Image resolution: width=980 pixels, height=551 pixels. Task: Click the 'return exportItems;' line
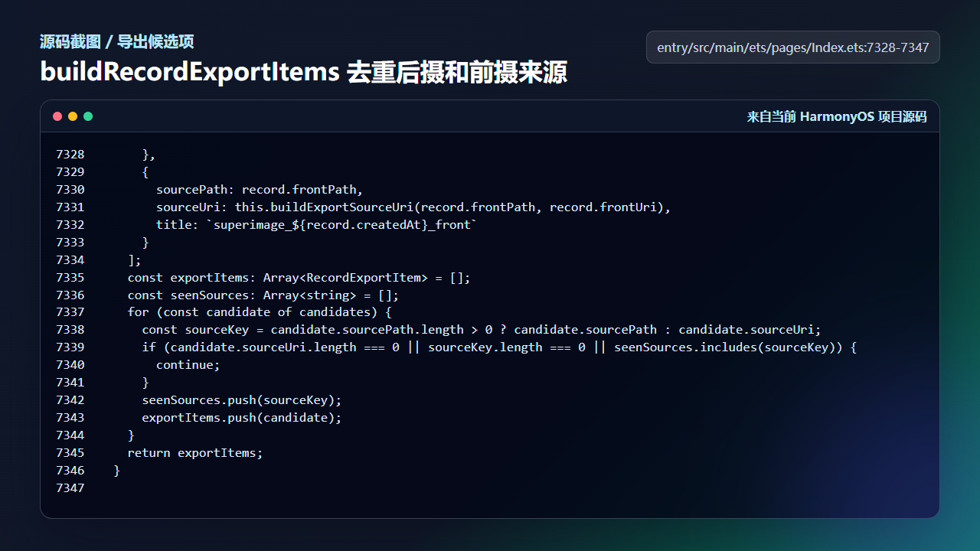click(195, 454)
